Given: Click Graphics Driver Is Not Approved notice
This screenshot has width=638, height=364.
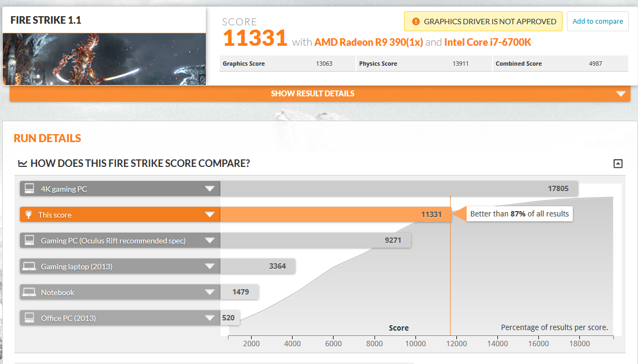Looking at the screenshot, I should click(x=483, y=21).
